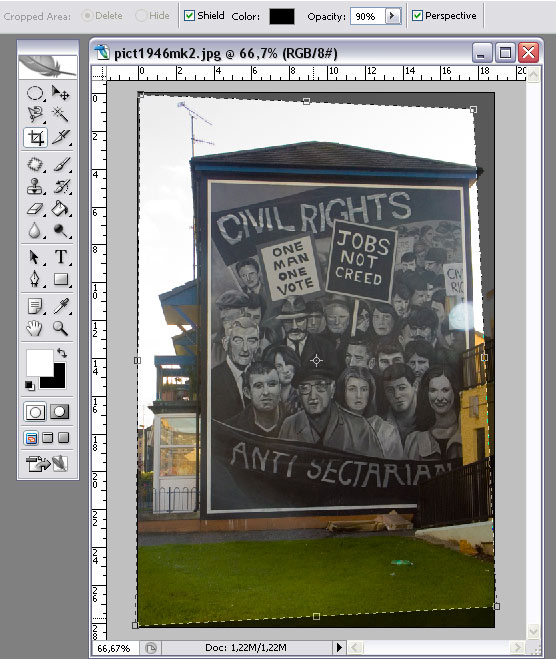
Task: Click the horizontal scrollbar right arrow
Action: [x=517, y=648]
